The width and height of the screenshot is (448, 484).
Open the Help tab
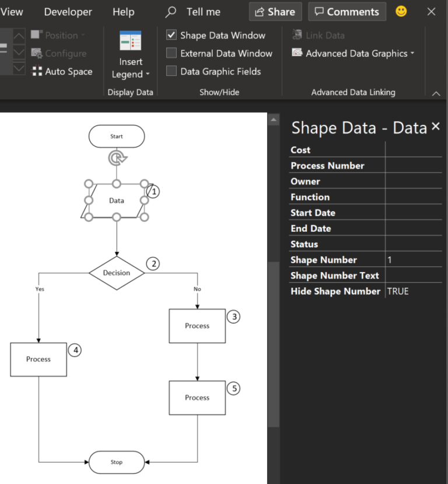(123, 12)
